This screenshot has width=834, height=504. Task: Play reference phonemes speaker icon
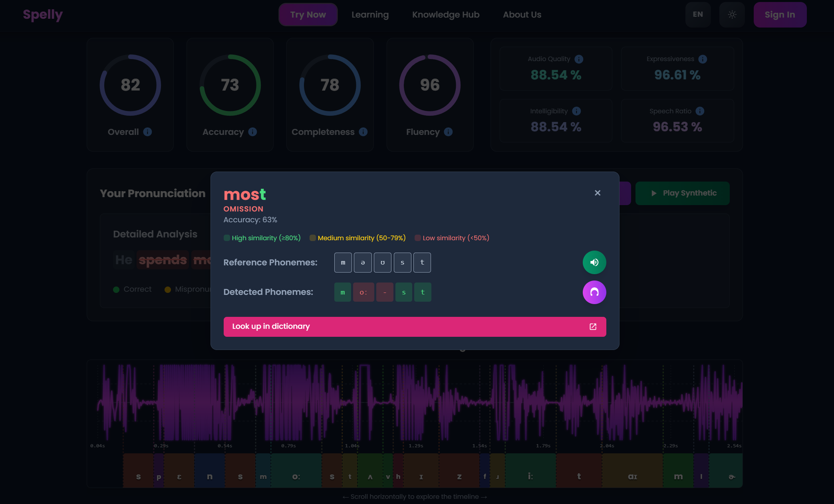click(x=594, y=262)
